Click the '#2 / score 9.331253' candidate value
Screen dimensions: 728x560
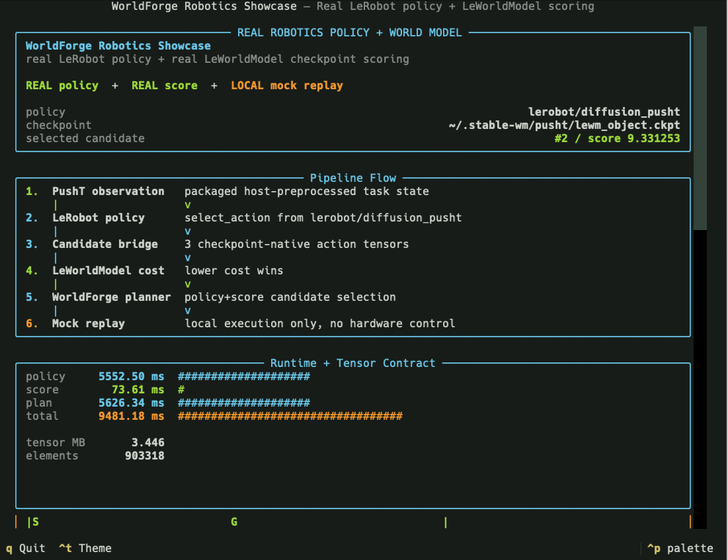(617, 138)
